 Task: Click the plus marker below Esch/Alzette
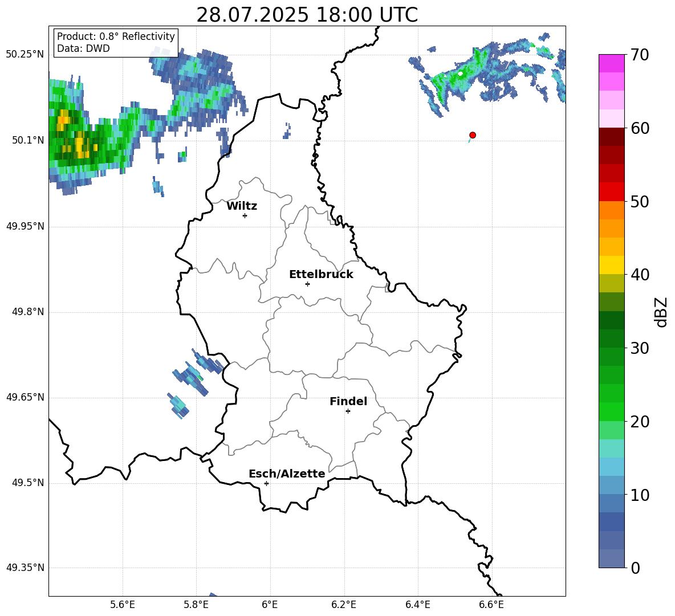coord(266,483)
